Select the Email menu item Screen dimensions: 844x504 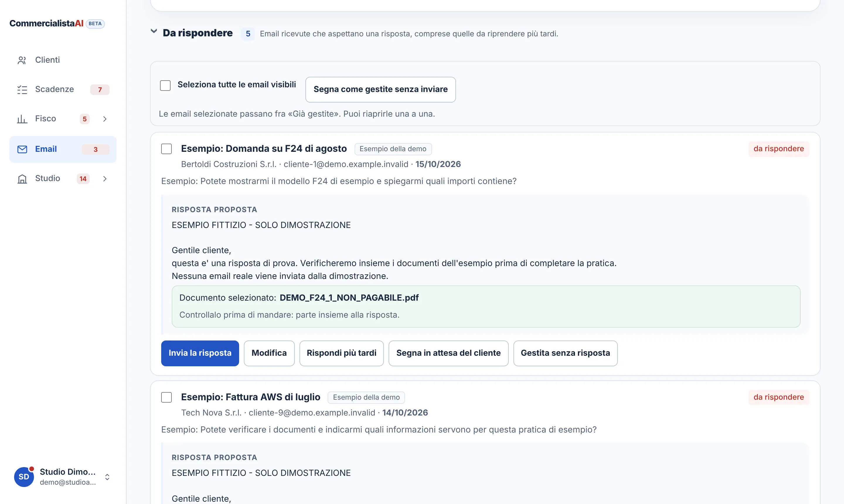click(x=63, y=149)
